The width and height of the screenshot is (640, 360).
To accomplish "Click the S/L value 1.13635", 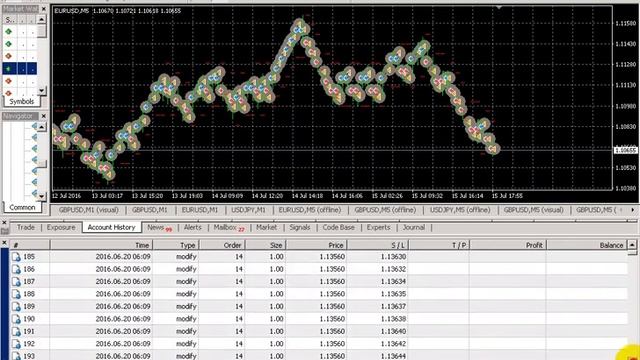I will click(x=393, y=294).
